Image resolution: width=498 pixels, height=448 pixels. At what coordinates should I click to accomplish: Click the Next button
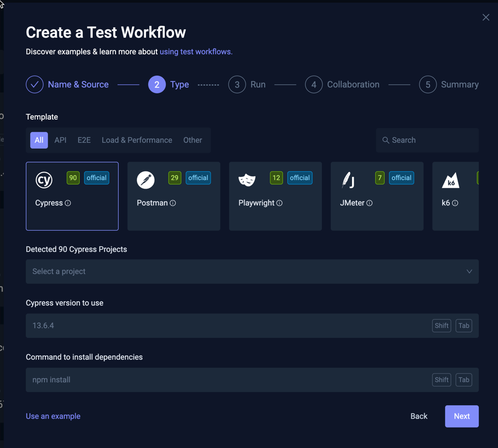click(462, 416)
